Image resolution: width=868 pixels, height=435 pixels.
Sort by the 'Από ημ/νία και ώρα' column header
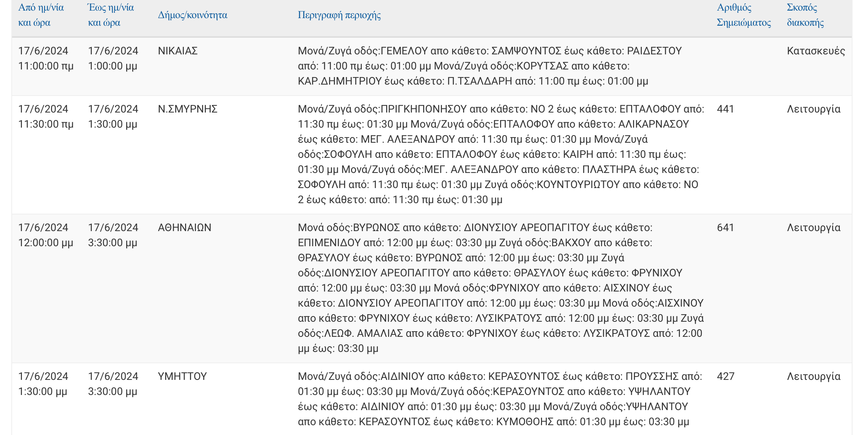(x=41, y=15)
